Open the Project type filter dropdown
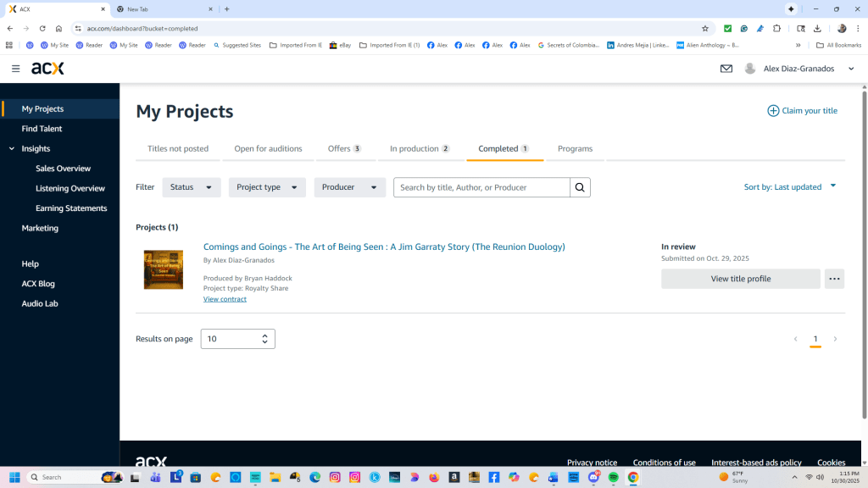The width and height of the screenshot is (868, 488). point(267,187)
